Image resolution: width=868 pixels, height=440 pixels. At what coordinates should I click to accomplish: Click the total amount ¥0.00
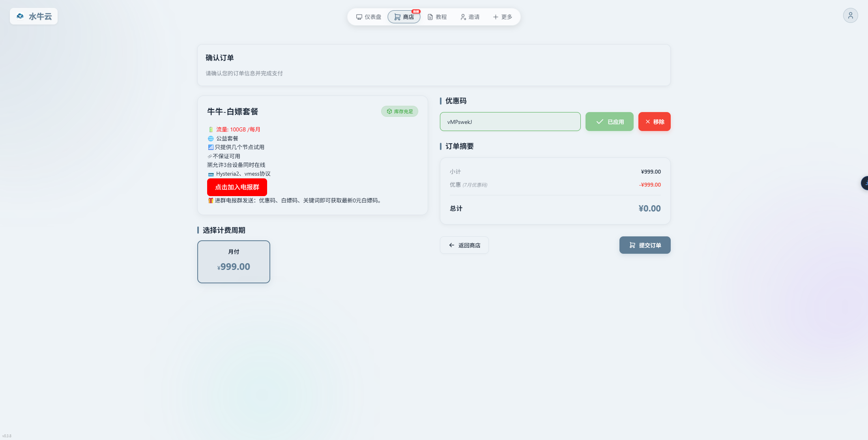pyautogui.click(x=649, y=208)
